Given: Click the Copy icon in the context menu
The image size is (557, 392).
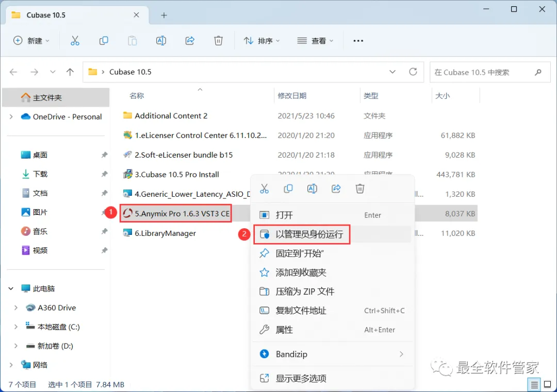Looking at the screenshot, I should click(288, 189).
